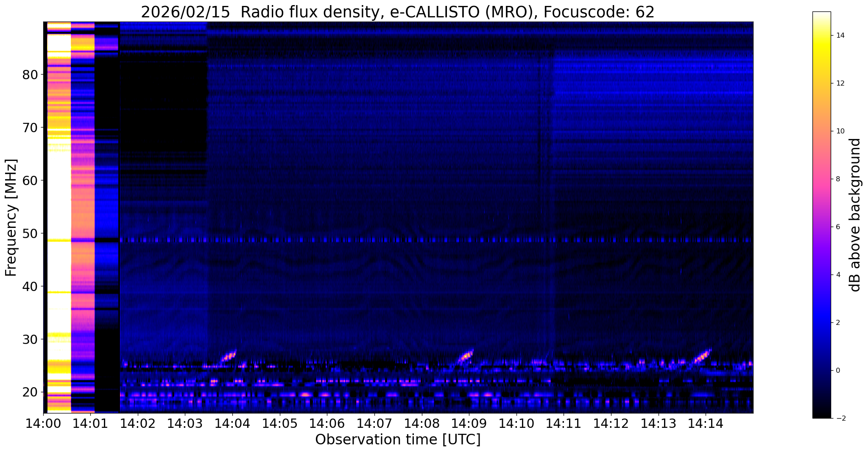Click the 14:04 time tick label
This screenshot has width=868, height=452.
click(232, 424)
